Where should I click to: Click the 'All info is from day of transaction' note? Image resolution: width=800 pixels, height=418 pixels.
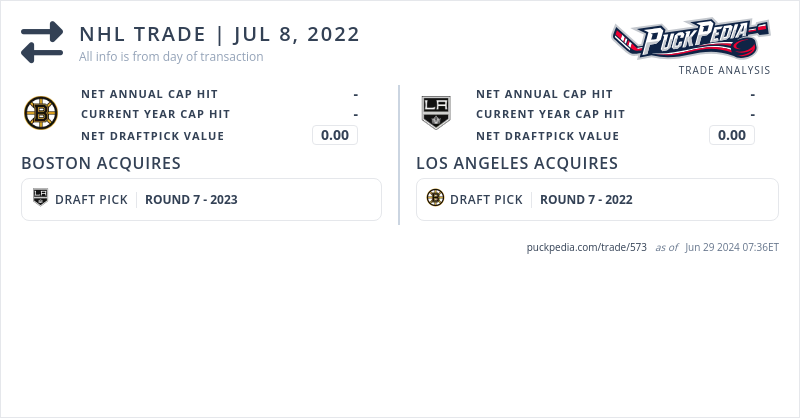pos(171,57)
